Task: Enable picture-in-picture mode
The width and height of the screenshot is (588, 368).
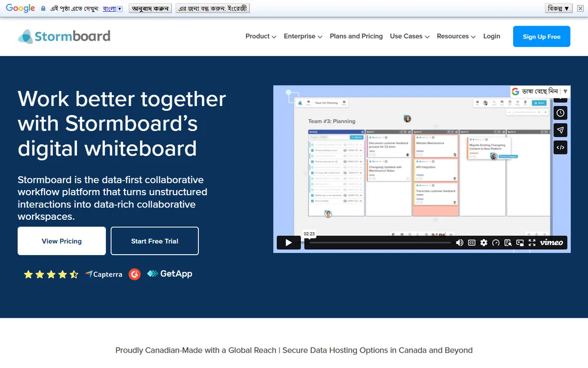Action: (520, 243)
